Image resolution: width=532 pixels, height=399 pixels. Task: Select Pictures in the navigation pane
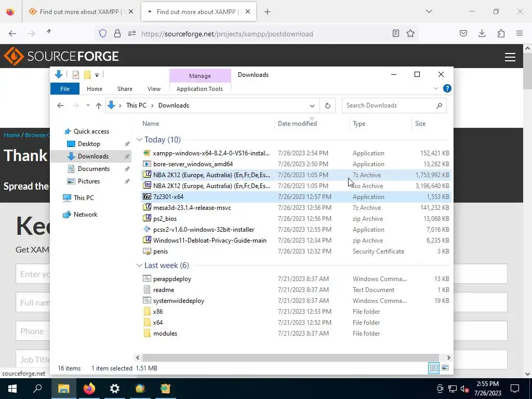89,181
